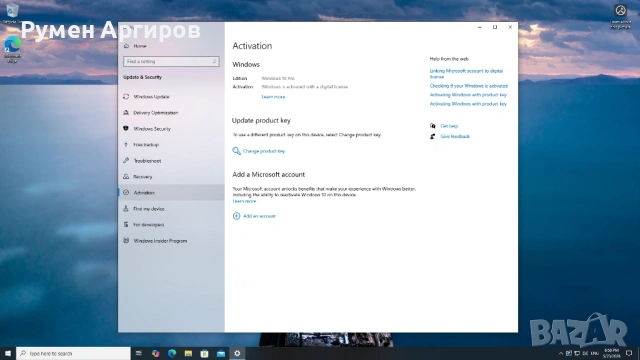Select Troubleshoot in the sidebar
Image resolution: width=640 pixels, height=360 pixels.
(171, 161)
